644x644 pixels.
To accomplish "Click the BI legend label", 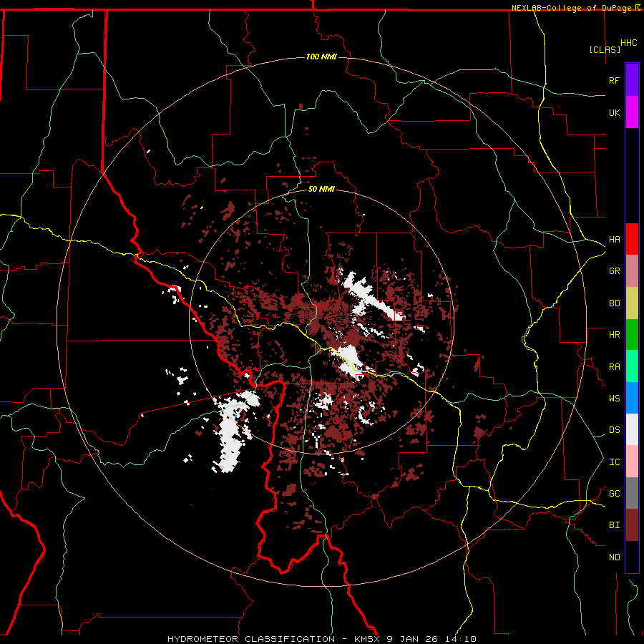I will point(614,525).
